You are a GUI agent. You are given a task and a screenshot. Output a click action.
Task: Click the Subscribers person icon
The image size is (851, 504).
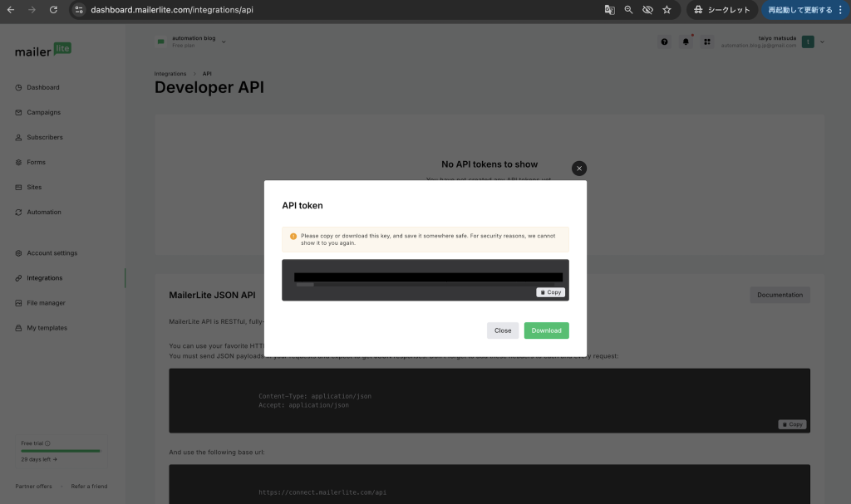point(18,137)
